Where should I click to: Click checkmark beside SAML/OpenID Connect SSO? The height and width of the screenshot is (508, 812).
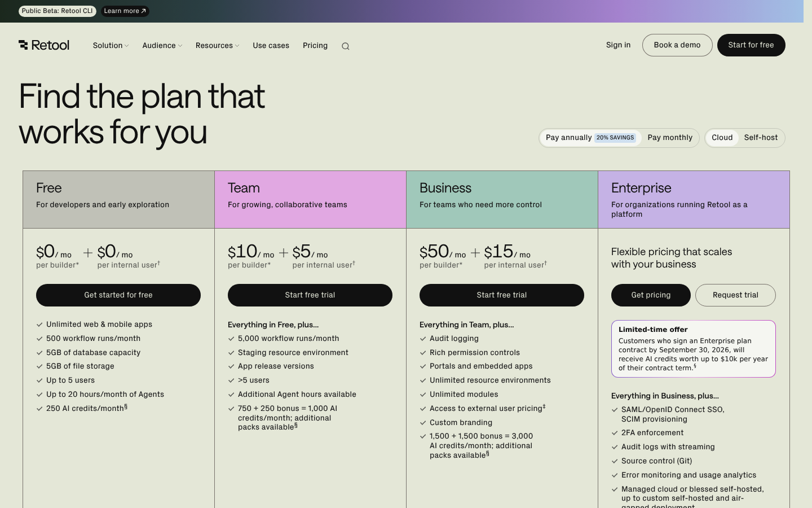pos(615,410)
